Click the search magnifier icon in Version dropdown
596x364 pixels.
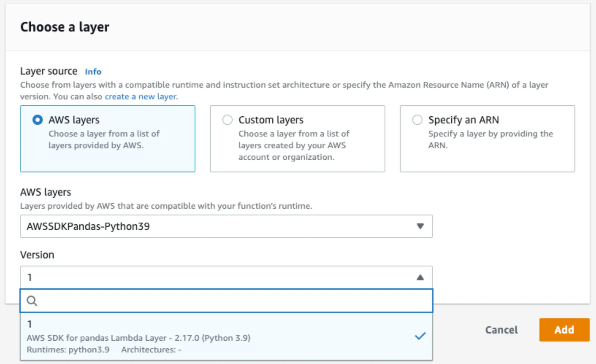(32, 301)
